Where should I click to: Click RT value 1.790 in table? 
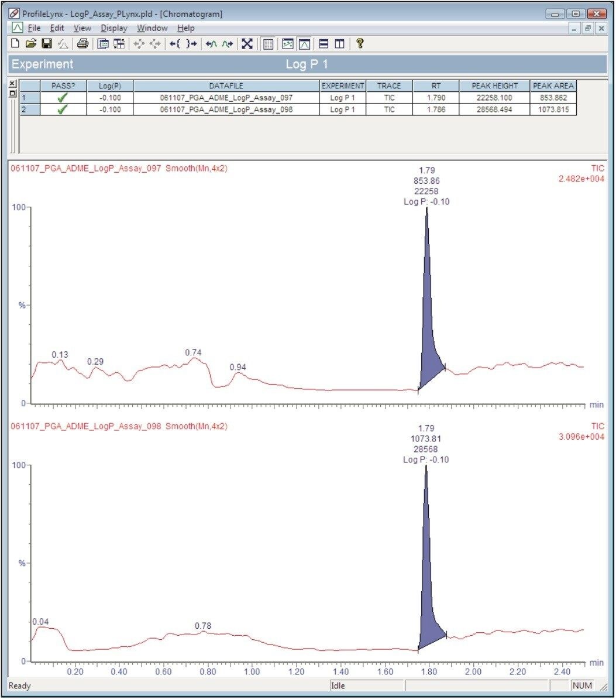(x=436, y=98)
